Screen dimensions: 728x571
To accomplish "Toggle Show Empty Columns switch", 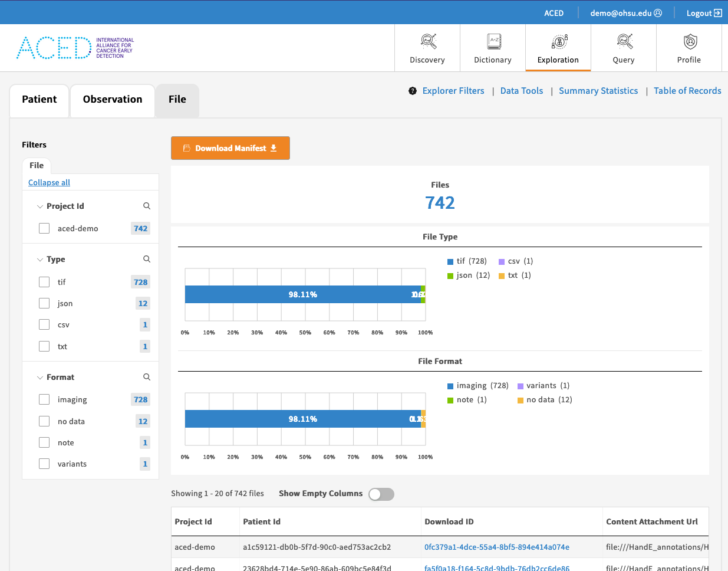I will 381,494.
